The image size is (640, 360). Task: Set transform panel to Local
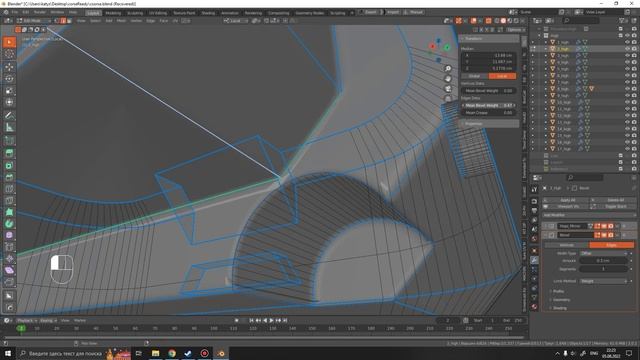coord(502,76)
